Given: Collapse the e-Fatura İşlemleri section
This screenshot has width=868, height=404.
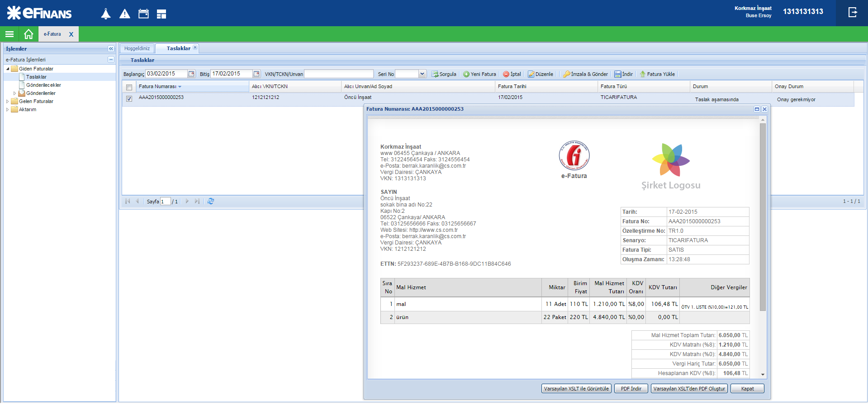Looking at the screenshot, I should coord(111,59).
